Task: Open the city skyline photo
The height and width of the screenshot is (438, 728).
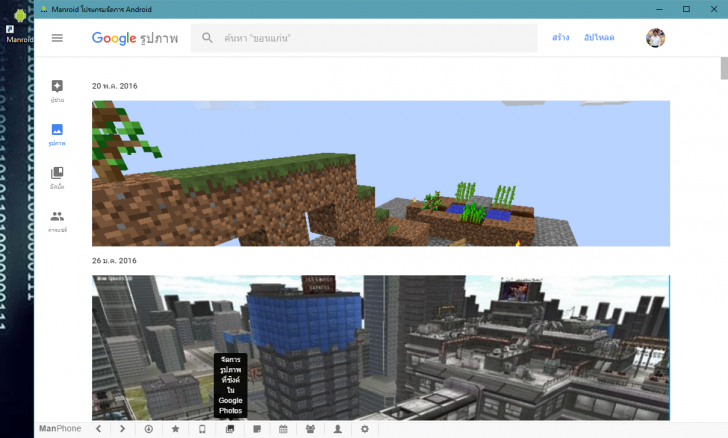Action: [x=381, y=348]
